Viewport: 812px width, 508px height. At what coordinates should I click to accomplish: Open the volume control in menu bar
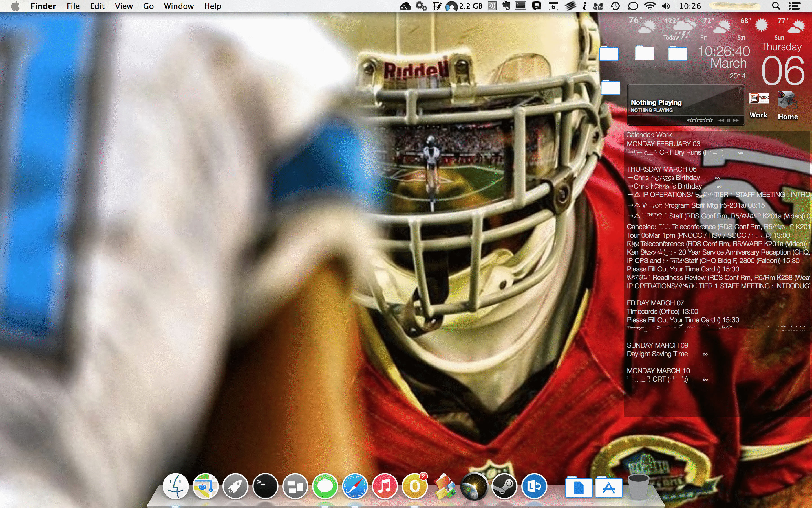[666, 6]
